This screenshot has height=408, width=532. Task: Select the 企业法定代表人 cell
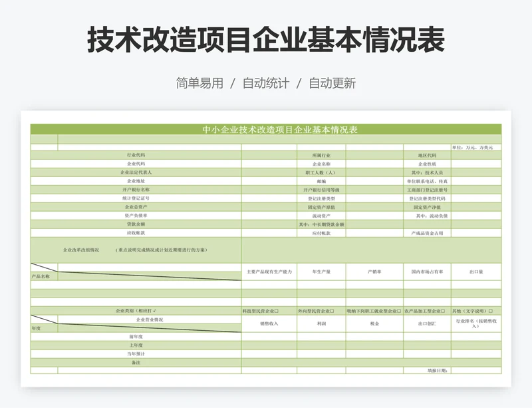point(136,172)
